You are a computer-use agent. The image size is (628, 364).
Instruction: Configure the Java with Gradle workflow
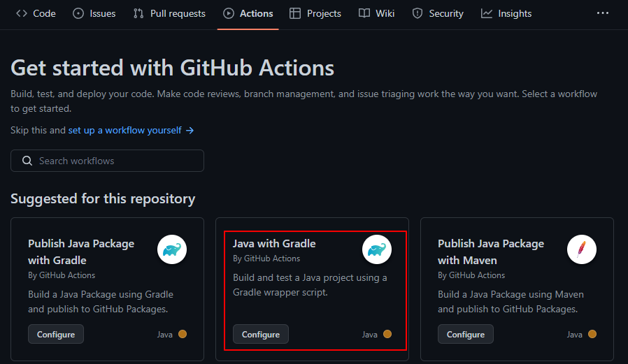point(261,335)
